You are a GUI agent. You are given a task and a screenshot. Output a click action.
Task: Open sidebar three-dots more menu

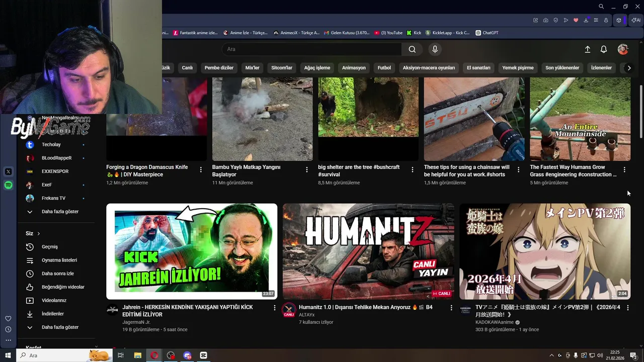(8, 340)
